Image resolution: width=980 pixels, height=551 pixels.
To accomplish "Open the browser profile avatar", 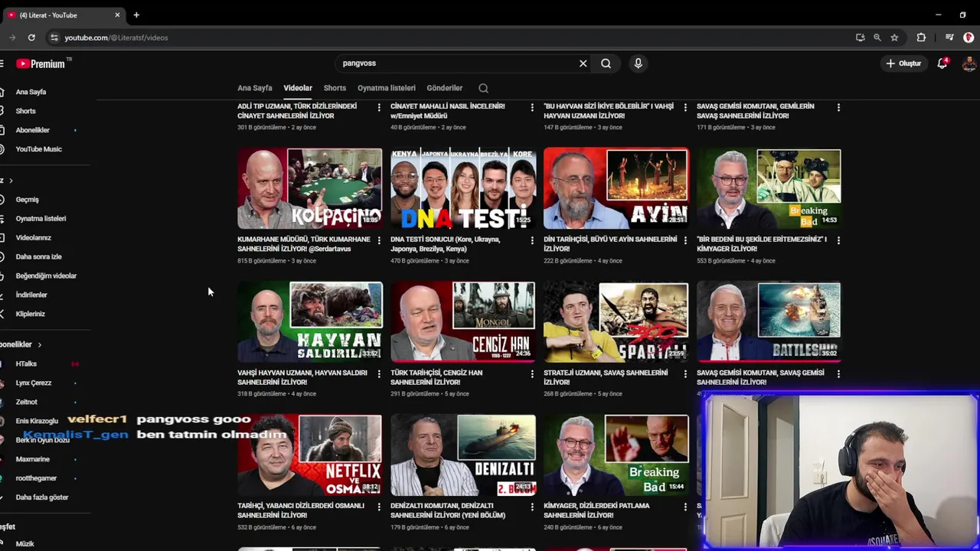I will coord(969,37).
